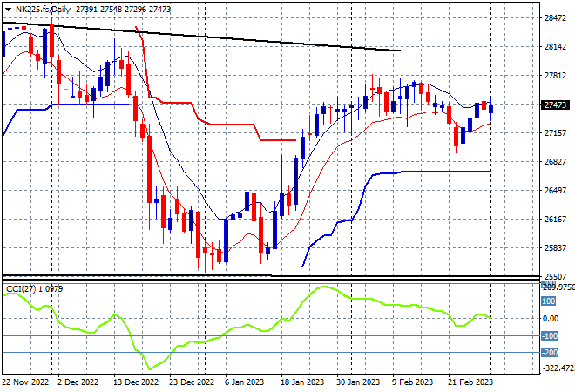
Task: Select the 25507 price axis label
Action: click(555, 276)
